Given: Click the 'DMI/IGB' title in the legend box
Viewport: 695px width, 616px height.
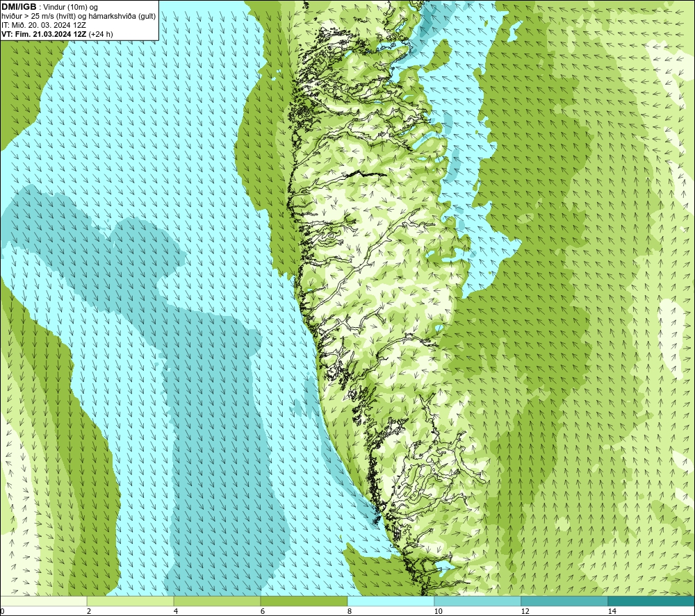Looking at the screenshot, I should (19, 7).
